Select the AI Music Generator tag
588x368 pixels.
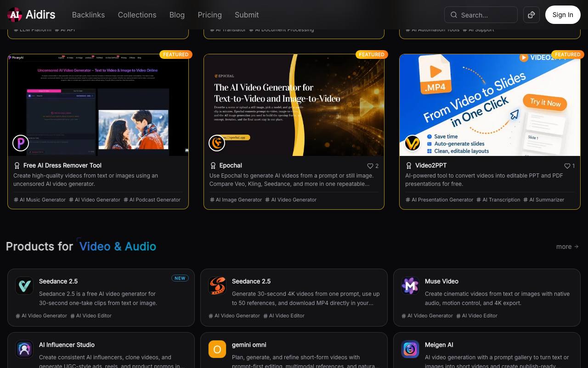pyautogui.click(x=40, y=200)
